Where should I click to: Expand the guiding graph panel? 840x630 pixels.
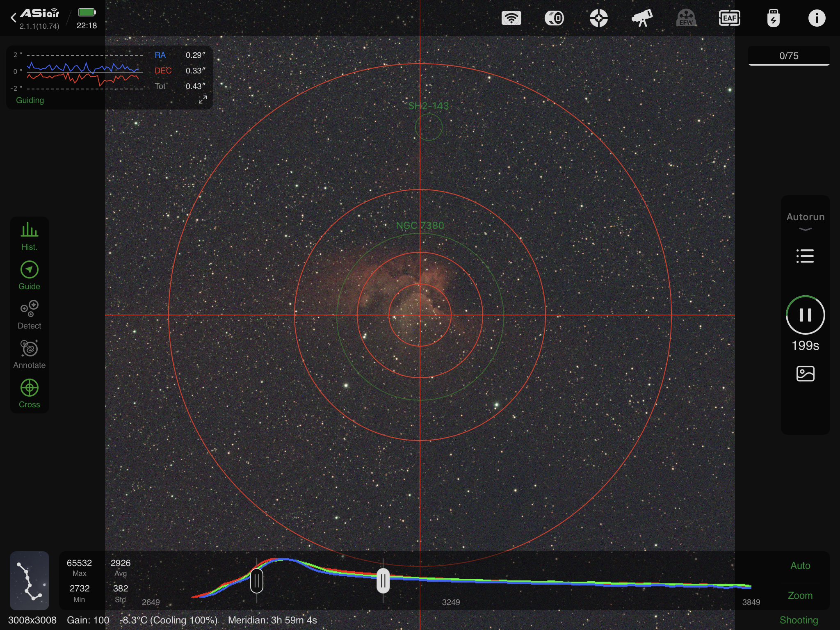click(203, 100)
